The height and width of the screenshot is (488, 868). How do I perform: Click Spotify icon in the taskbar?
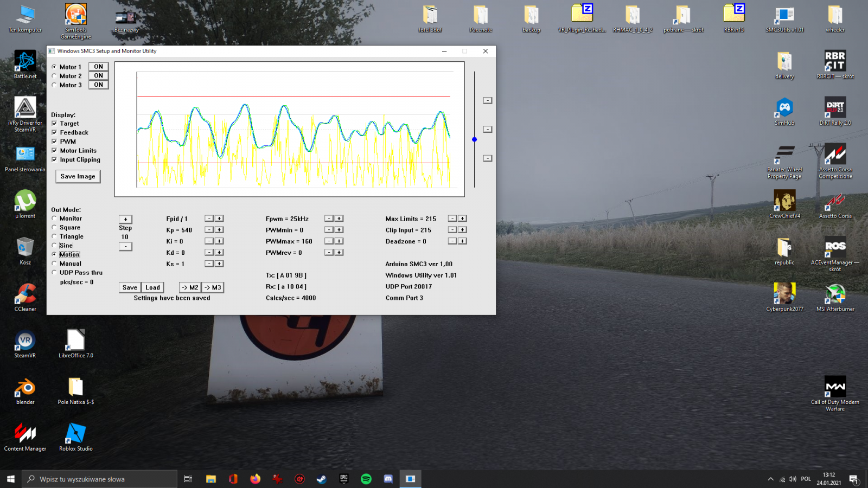pos(366,479)
